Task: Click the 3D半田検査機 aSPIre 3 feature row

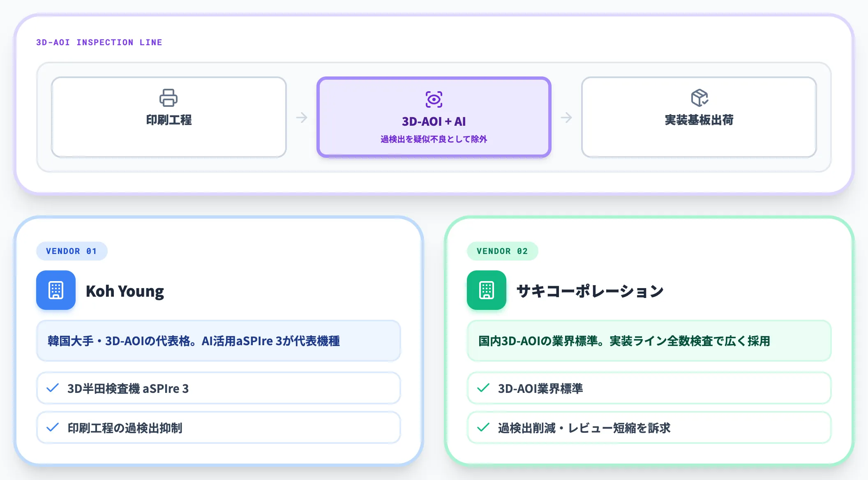Action: tap(219, 388)
